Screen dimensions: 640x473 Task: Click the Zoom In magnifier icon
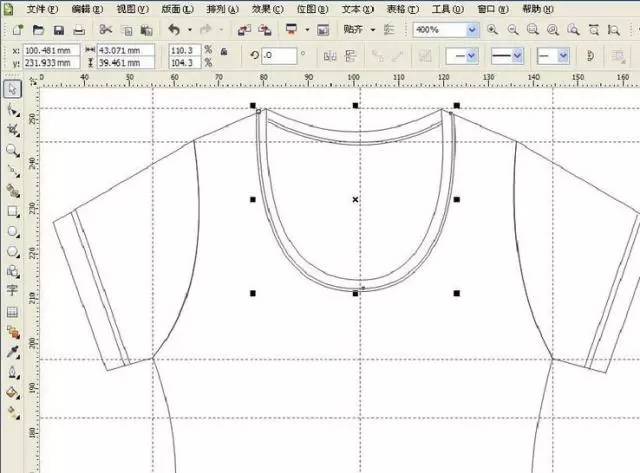492,31
